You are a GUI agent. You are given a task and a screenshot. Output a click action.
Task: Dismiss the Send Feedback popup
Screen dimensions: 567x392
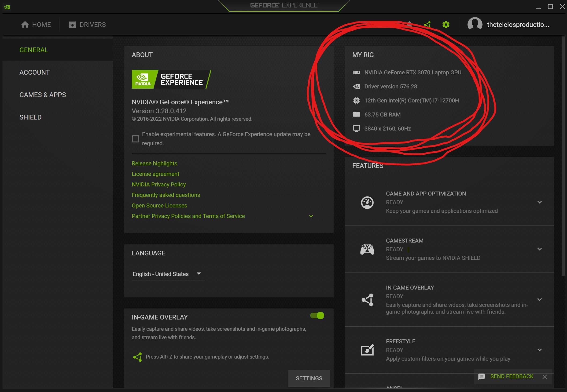[x=545, y=377]
